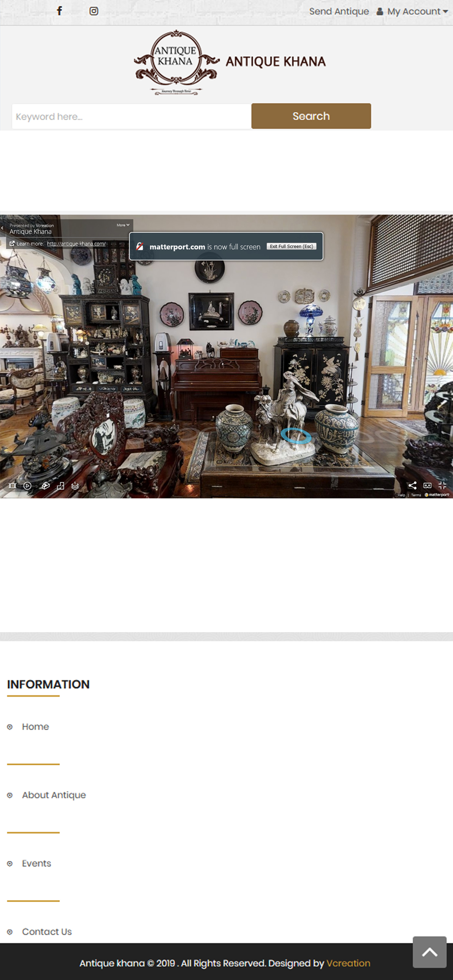Open the floor selector layers icon
This screenshot has width=453, height=980.
click(75, 486)
